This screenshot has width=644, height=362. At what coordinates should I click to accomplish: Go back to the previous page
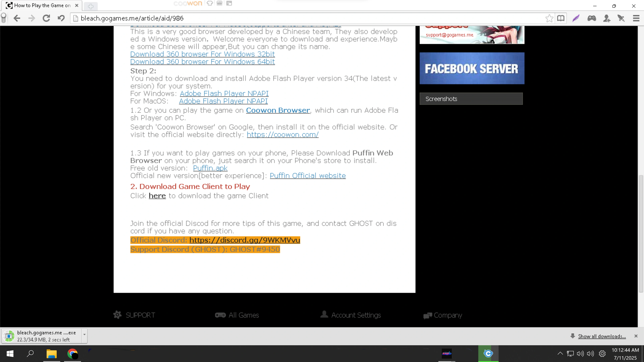click(17, 18)
